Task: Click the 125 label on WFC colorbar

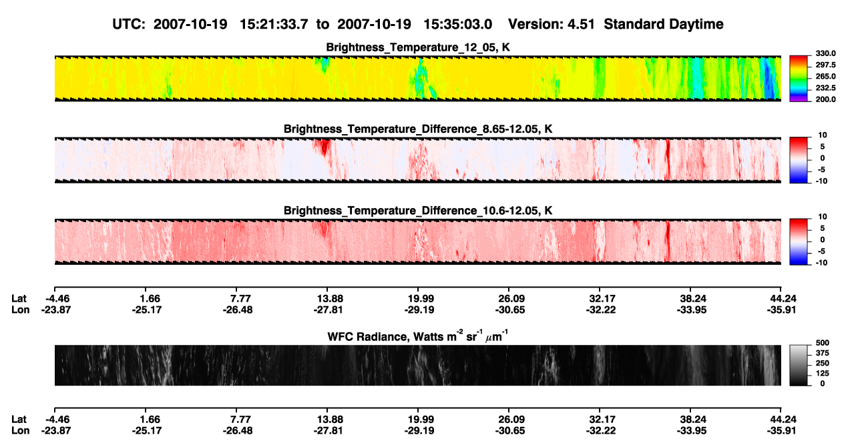Action: pyautogui.click(x=823, y=373)
